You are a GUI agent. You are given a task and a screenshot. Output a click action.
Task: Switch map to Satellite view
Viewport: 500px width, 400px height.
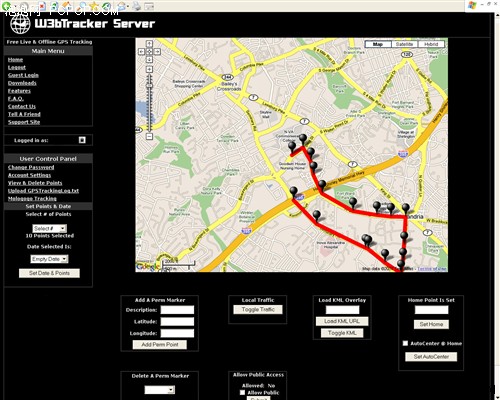(x=405, y=44)
